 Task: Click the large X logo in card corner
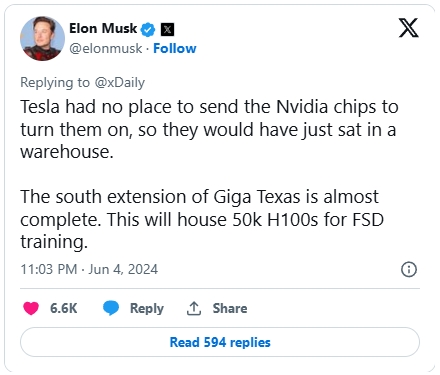pos(409,28)
